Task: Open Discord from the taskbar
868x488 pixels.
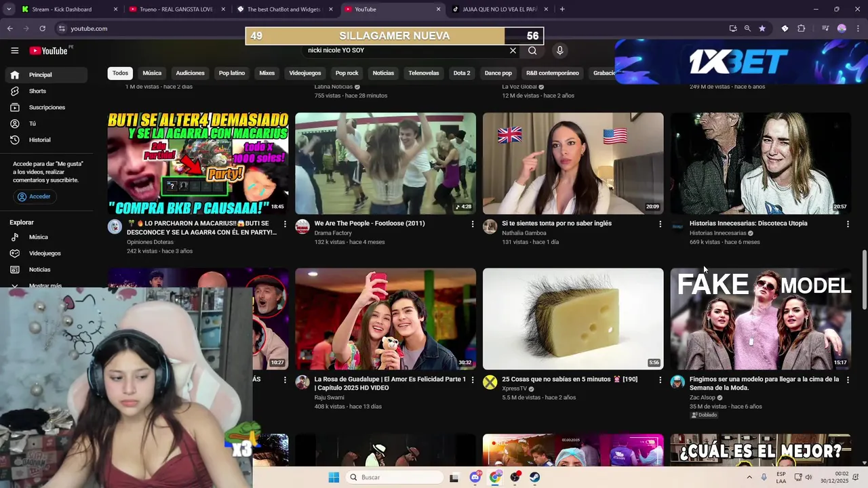Action: [475, 477]
